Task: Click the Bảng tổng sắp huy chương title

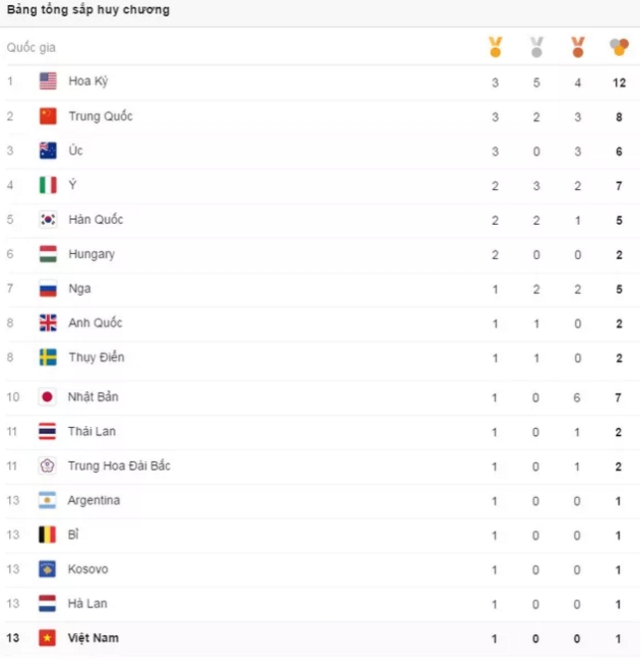Action: [x=88, y=10]
